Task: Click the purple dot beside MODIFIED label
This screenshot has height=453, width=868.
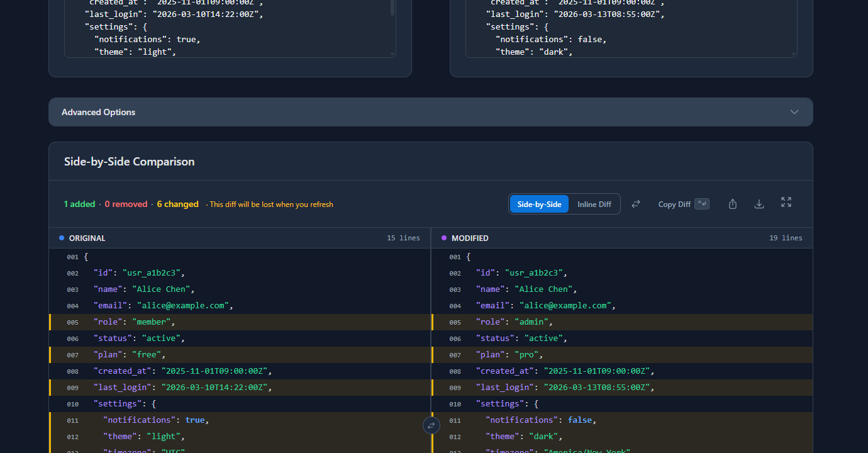Action: coord(446,238)
